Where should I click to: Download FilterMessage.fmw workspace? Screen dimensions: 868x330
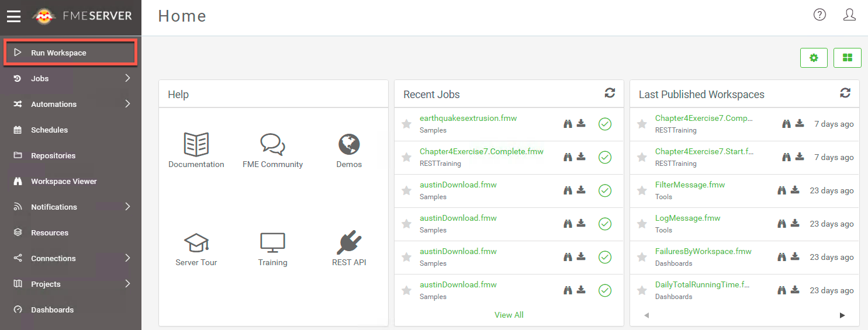(x=795, y=190)
